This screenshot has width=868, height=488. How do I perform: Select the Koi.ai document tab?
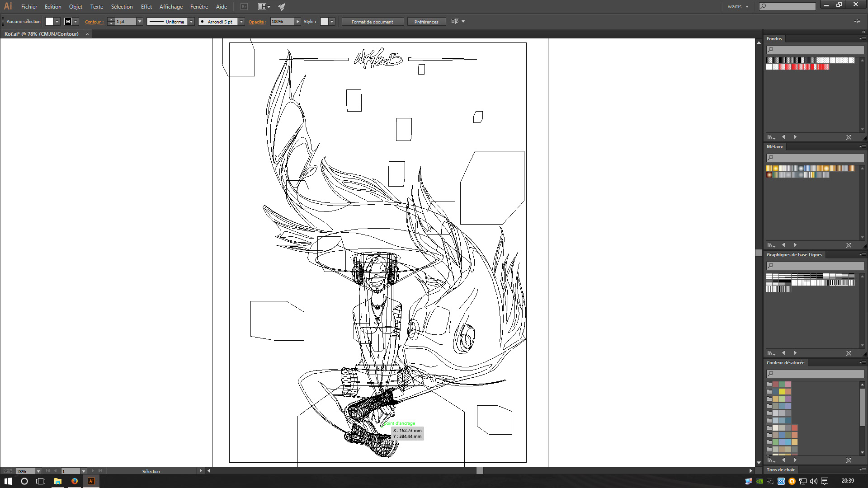click(42, 34)
